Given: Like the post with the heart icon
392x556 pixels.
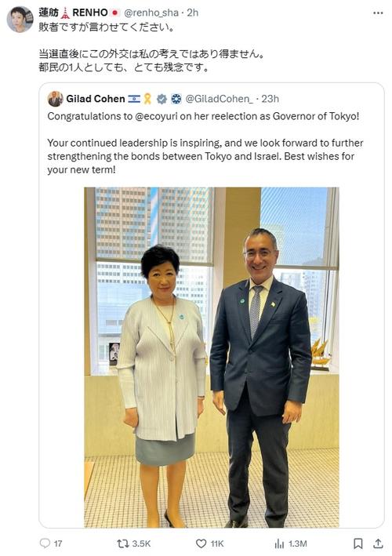Looking at the screenshot, I should pyautogui.click(x=201, y=543).
